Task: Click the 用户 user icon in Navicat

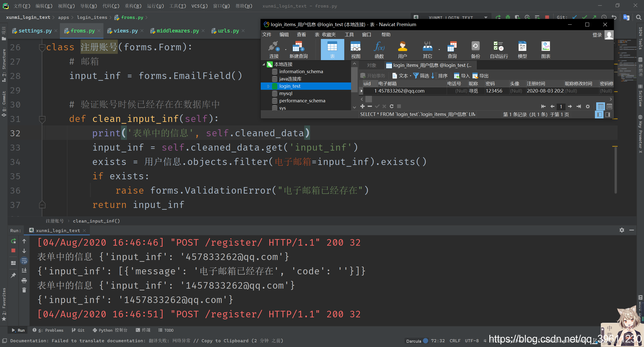Action: 402,50
